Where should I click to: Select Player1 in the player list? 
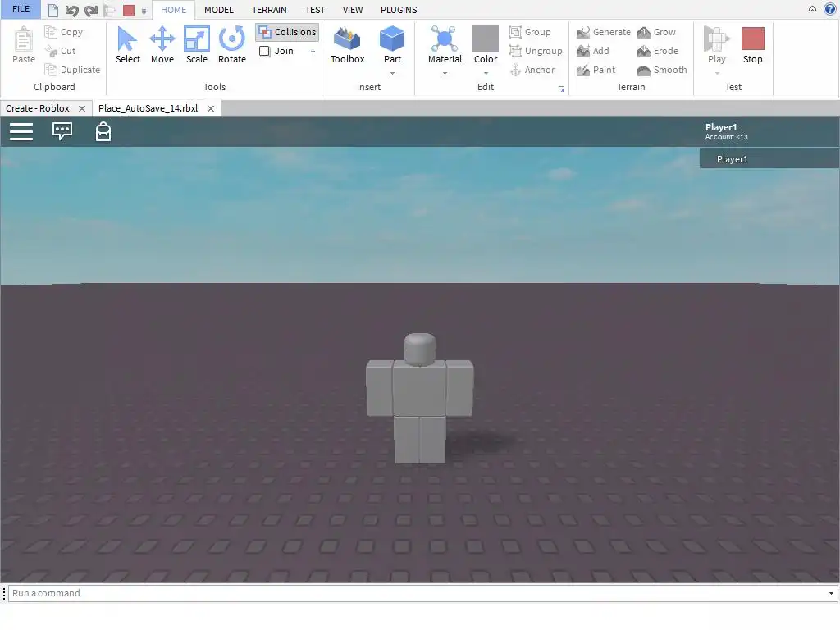point(769,159)
